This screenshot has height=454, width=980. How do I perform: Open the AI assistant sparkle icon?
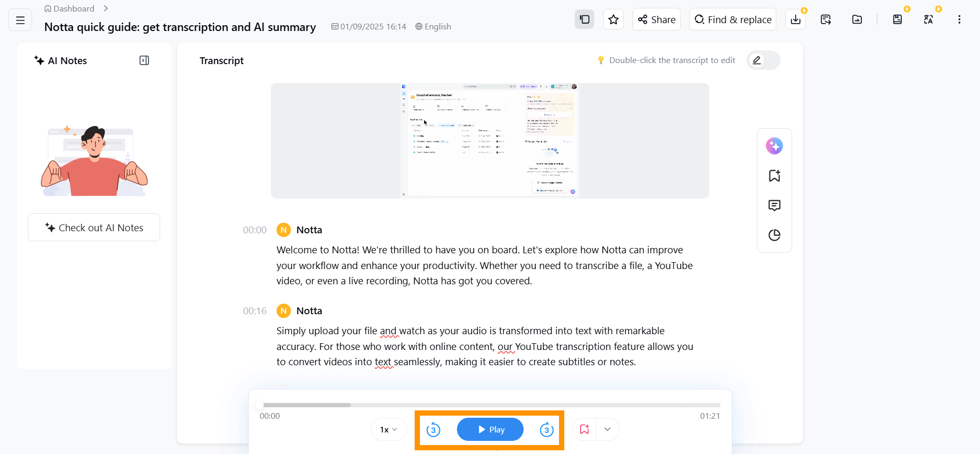click(x=774, y=146)
